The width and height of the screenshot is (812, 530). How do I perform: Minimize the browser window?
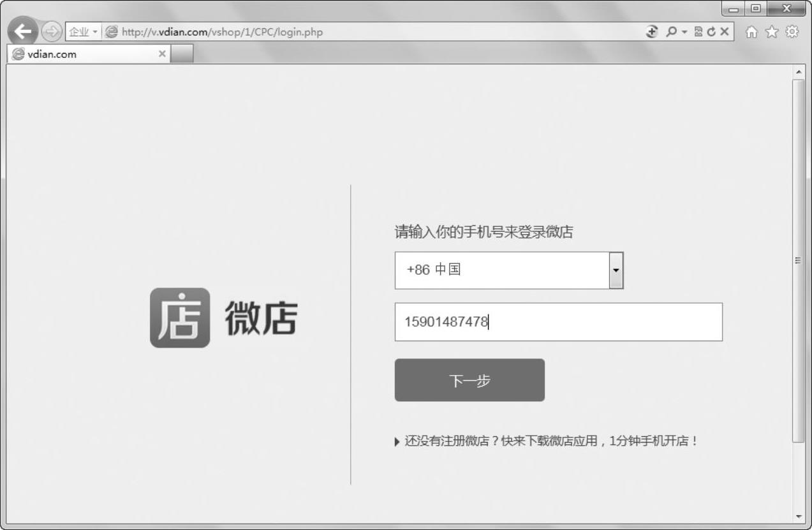734,9
